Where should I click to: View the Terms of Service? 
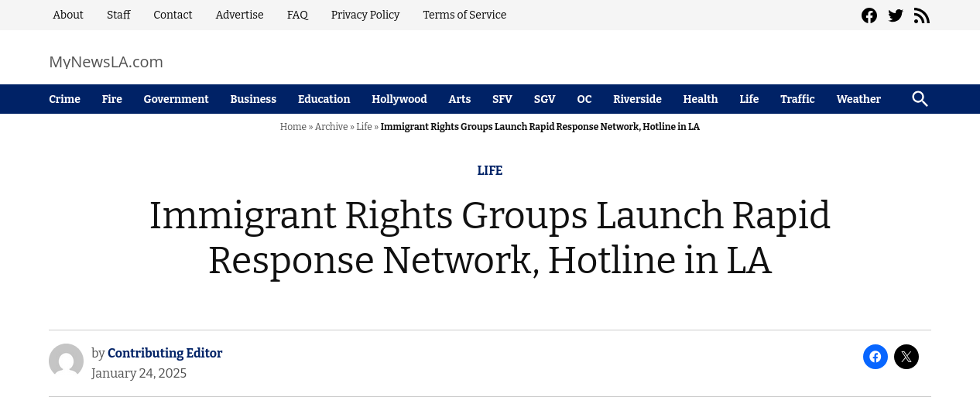(x=464, y=15)
